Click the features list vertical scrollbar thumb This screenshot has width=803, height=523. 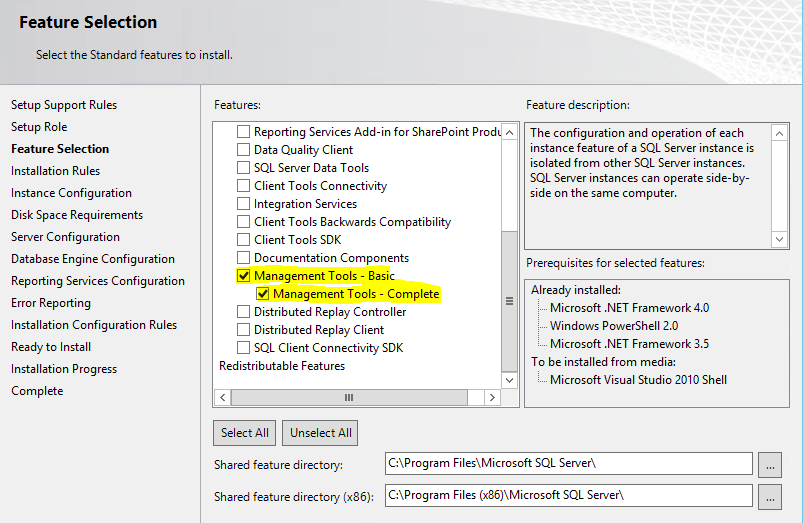509,301
